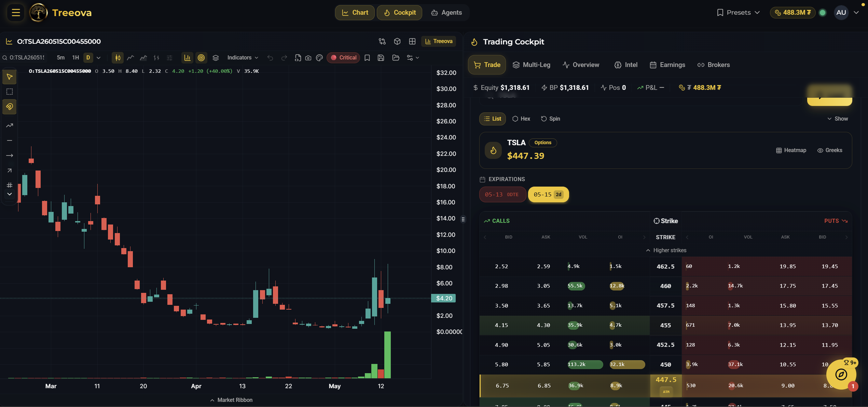Screen dimensions: 868x407
Task: Select the cursor pointer drawing tool
Action: [x=10, y=77]
